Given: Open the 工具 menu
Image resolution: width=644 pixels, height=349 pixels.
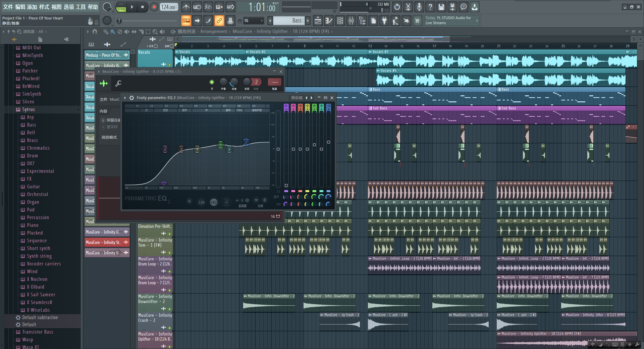Looking at the screenshot, I should [x=80, y=7].
